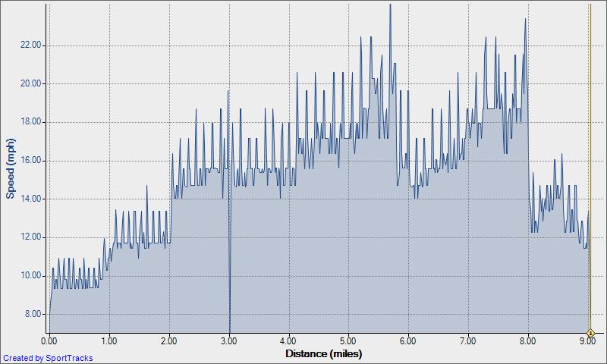This screenshot has height=364, width=607.
Task: Click the 5.00 distance axis label
Action: click(x=348, y=341)
